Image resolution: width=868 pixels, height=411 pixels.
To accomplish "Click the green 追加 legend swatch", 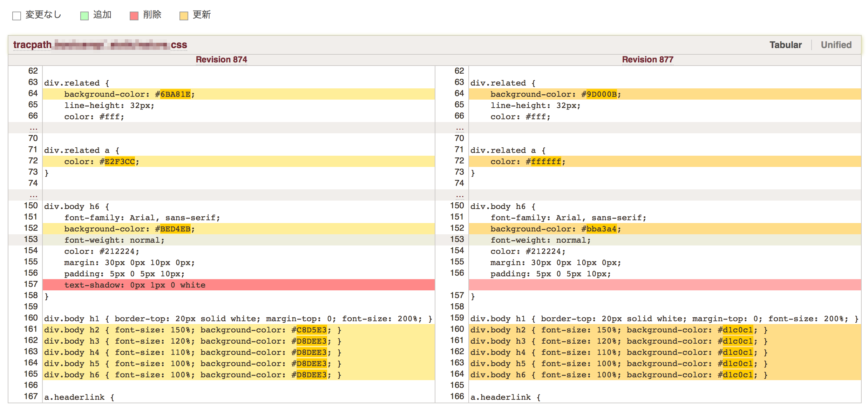I will pos(84,16).
